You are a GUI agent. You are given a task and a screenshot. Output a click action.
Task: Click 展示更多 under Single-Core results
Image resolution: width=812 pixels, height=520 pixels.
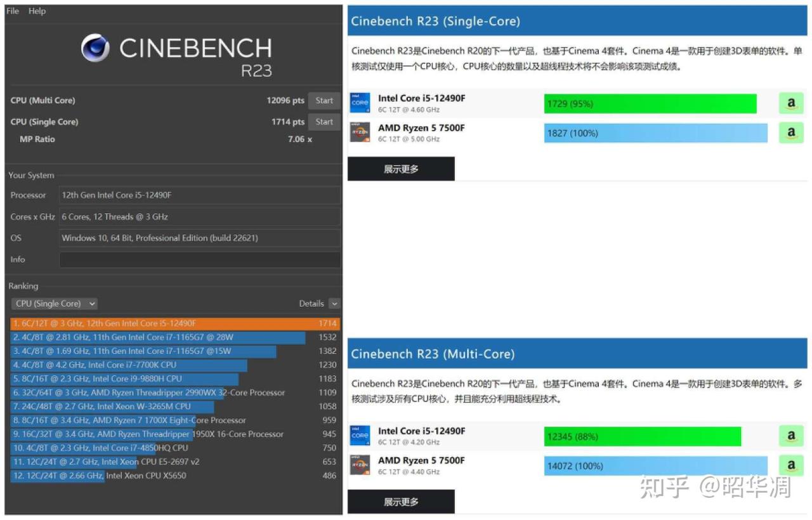[401, 169]
